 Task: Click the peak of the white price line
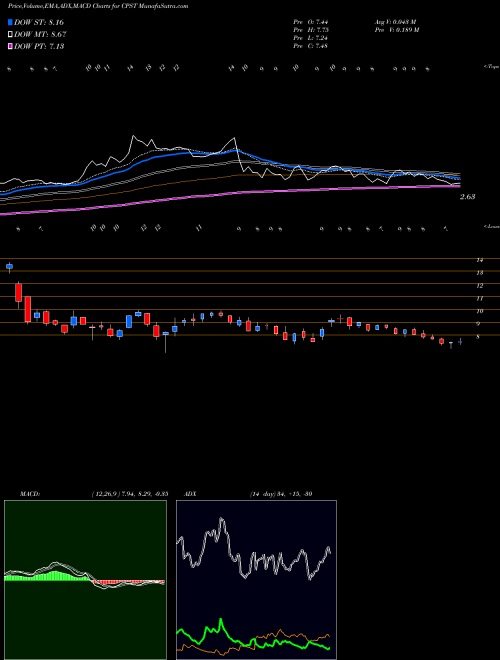(133, 136)
